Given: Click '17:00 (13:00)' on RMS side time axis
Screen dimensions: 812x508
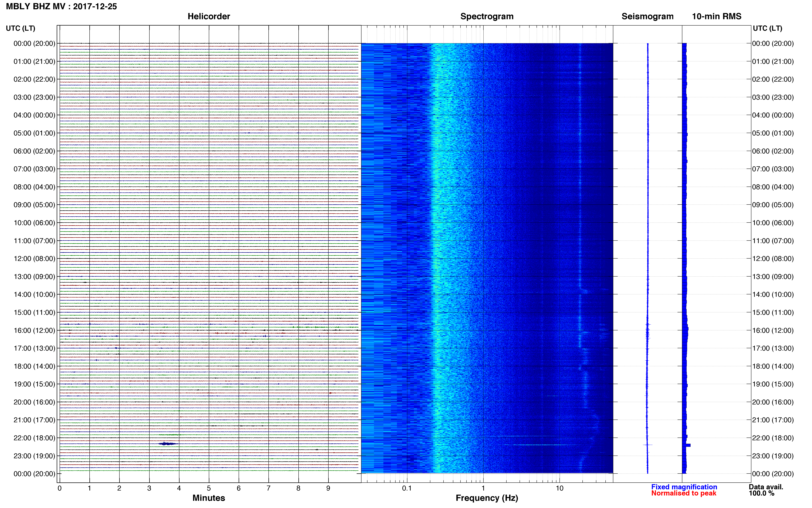Looking at the screenshot, I should coord(773,348).
